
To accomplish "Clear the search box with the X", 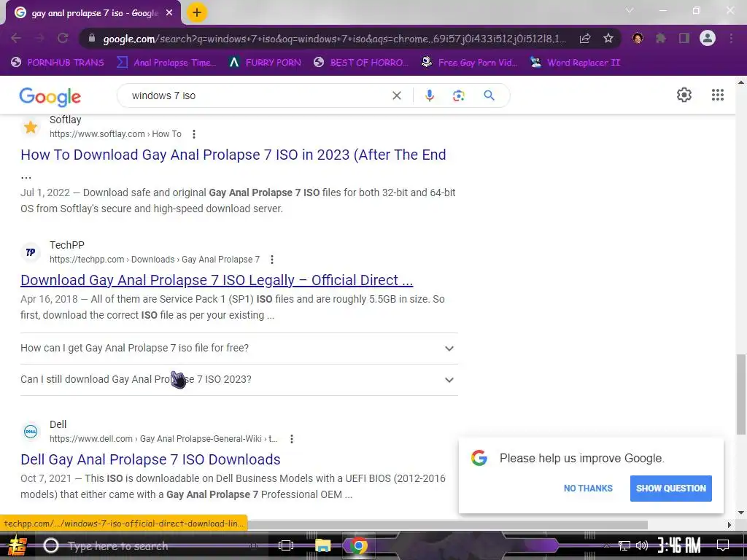I will coord(396,96).
